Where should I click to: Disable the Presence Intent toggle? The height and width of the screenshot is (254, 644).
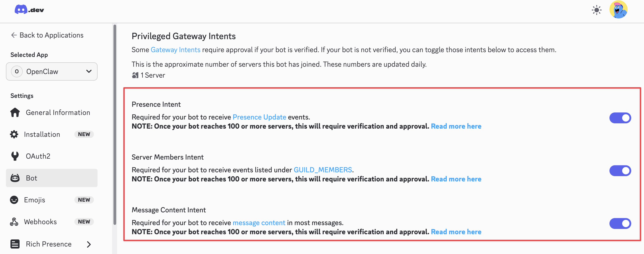pos(620,118)
